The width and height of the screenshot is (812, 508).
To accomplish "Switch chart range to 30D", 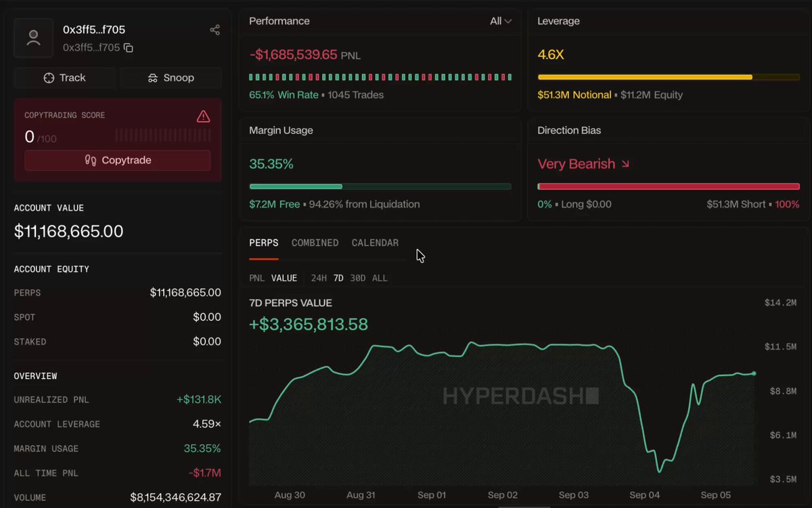I will point(358,278).
